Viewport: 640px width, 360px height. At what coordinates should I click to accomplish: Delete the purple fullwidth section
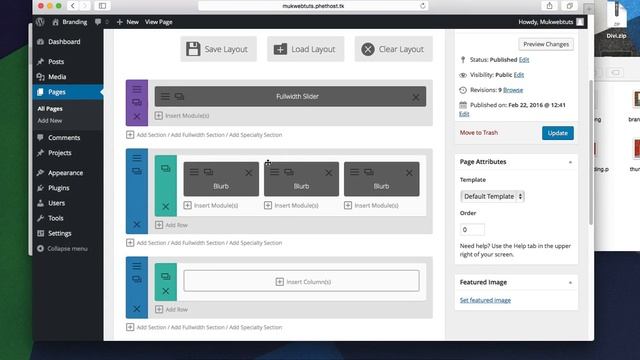[137, 116]
